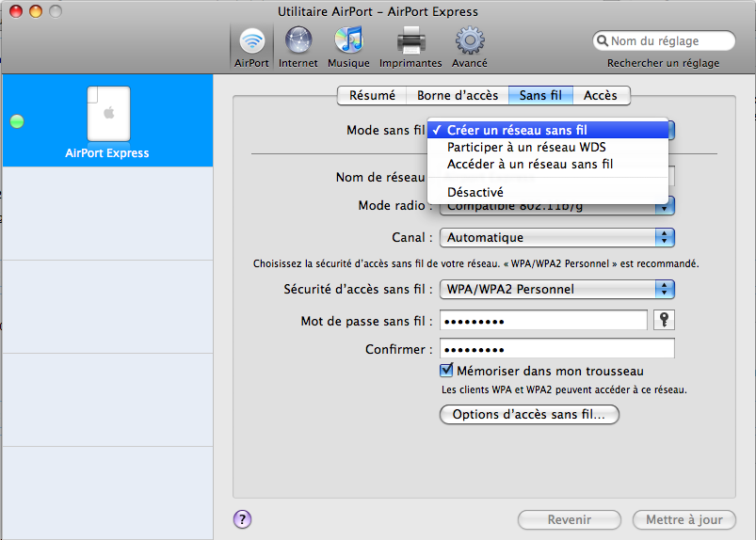Close the Utilitaire AirPort window
Image resolution: width=756 pixels, height=540 pixels.
(16, 11)
